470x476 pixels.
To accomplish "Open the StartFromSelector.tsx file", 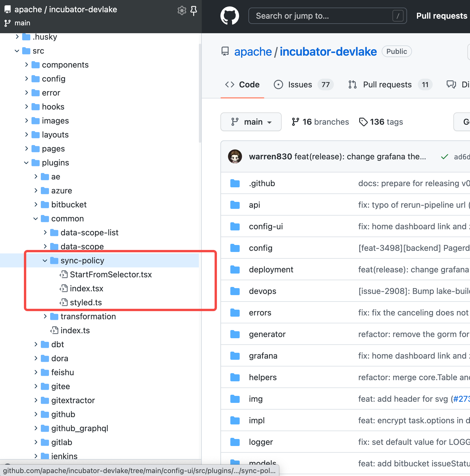I will pyautogui.click(x=111, y=274).
